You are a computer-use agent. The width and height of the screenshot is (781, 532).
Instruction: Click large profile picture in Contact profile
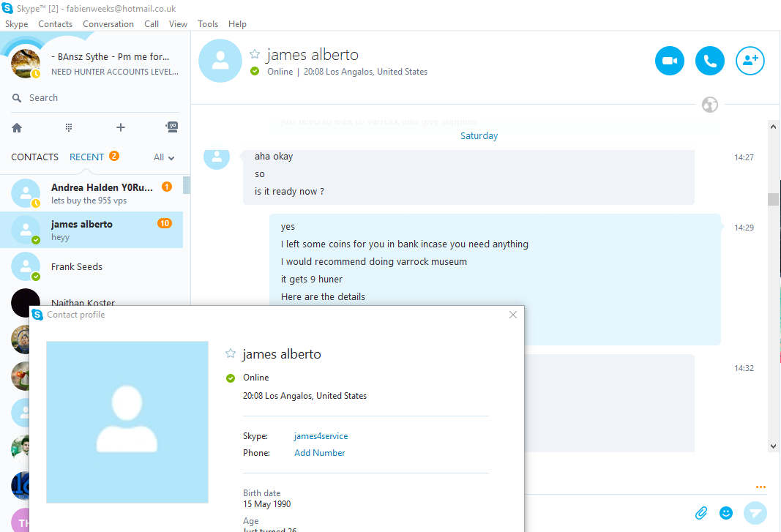[x=127, y=422]
